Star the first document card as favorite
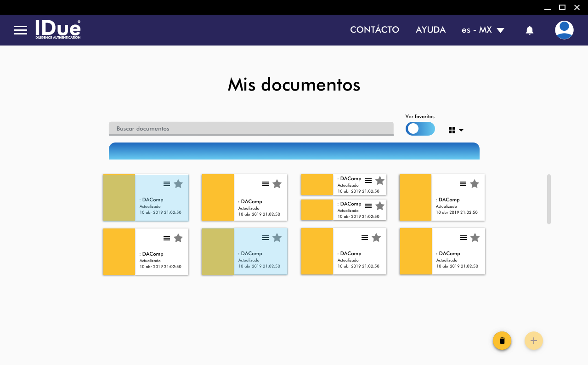 click(x=178, y=184)
